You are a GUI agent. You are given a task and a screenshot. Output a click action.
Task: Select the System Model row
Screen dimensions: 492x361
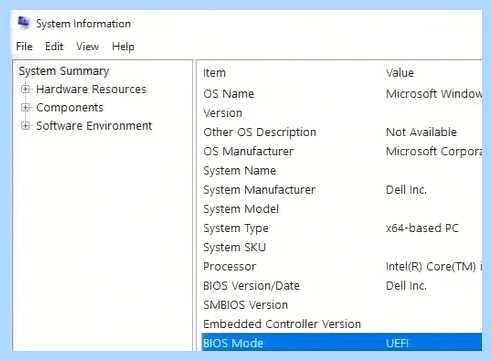pos(342,209)
